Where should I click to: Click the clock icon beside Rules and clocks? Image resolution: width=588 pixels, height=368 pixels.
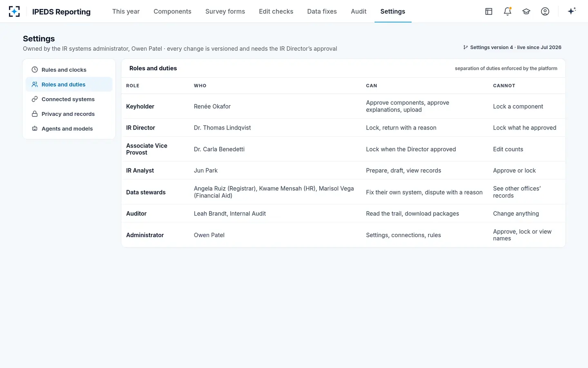[x=35, y=70]
